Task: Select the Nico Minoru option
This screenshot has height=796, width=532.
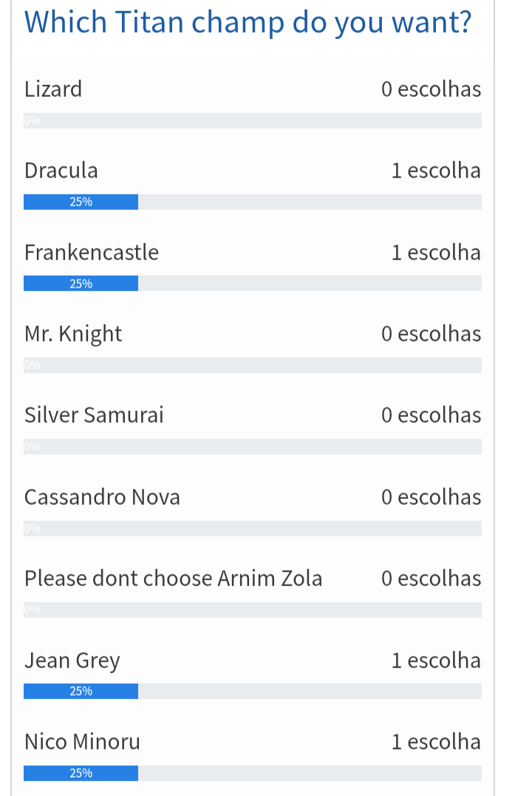Action: tap(82, 742)
